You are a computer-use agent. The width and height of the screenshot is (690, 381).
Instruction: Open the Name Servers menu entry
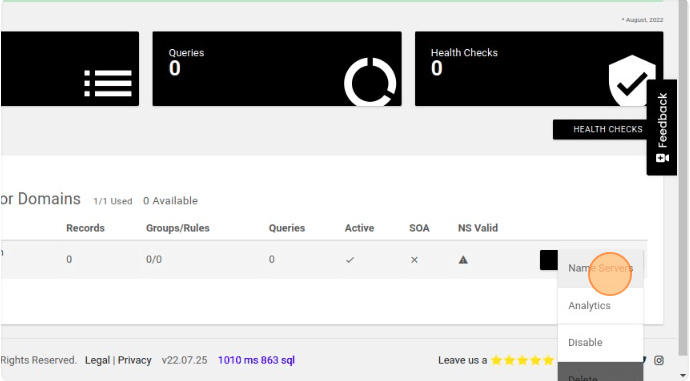[600, 268]
